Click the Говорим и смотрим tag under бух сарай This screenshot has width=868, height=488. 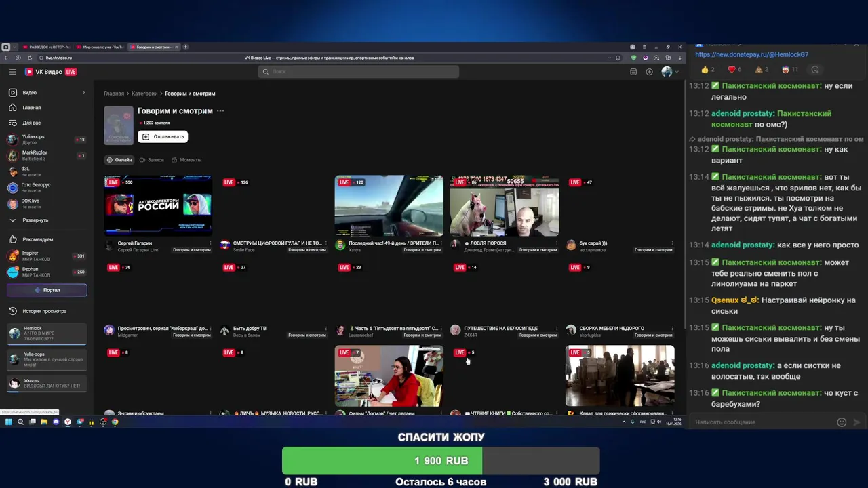[x=653, y=250]
